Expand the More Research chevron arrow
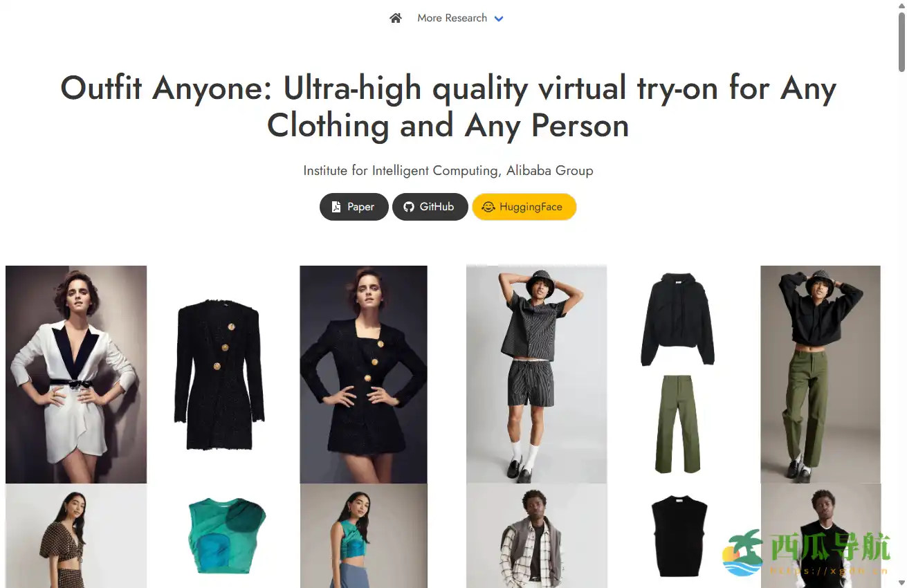The image size is (907, 588). 499,19
